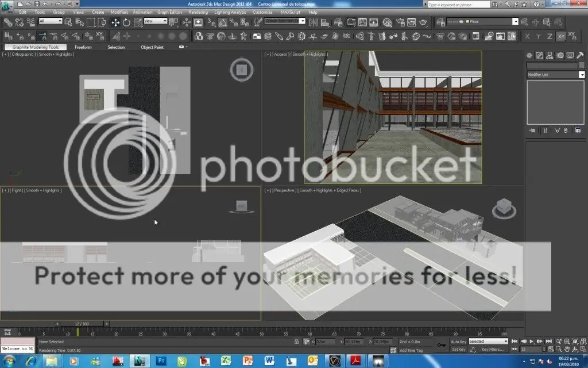Click the Align tool icon
Screen dimensions: 588x368
click(x=325, y=22)
